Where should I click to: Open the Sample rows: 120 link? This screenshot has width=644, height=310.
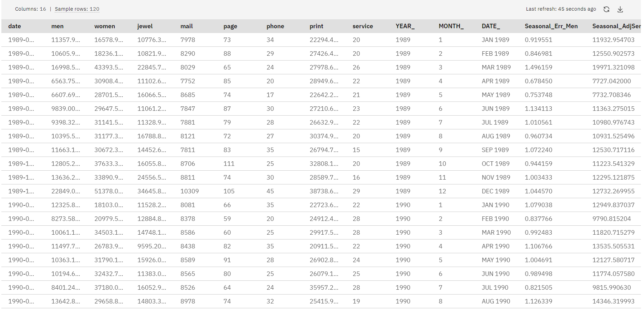coord(77,9)
